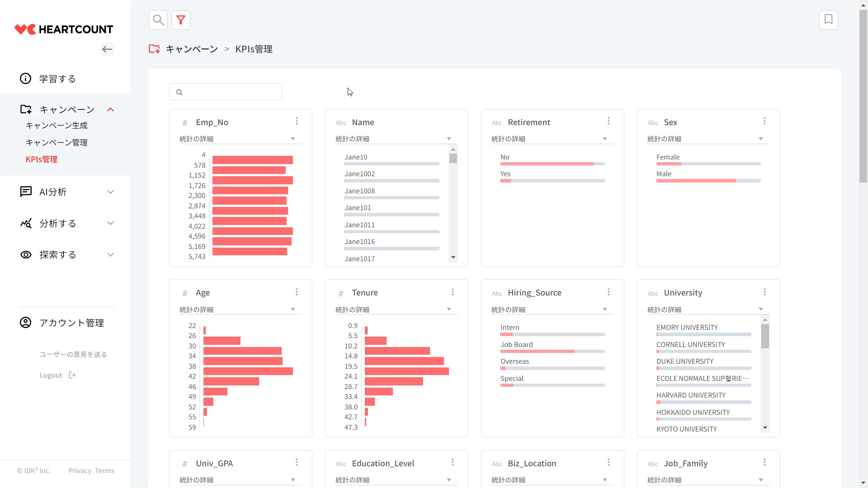The height and width of the screenshot is (488, 868).
Task: Open the three-dot menu on Emp_No card
Action: pyautogui.click(x=297, y=121)
